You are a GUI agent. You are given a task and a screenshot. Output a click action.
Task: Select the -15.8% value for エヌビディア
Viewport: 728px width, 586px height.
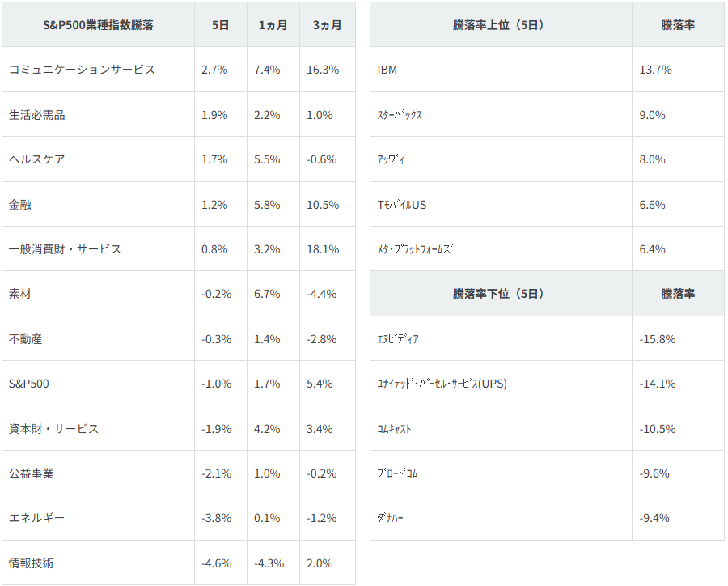(x=657, y=339)
